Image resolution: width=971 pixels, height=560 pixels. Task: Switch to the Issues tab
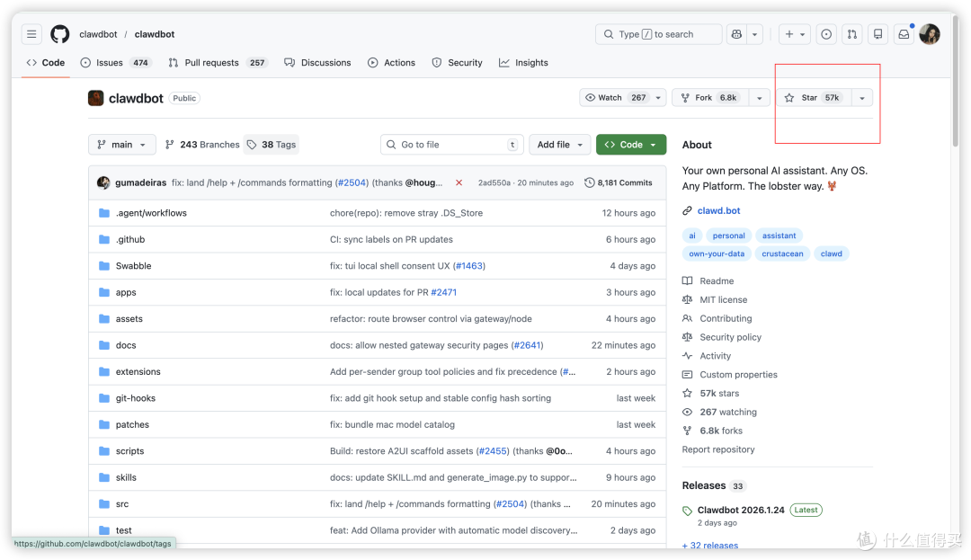click(116, 63)
